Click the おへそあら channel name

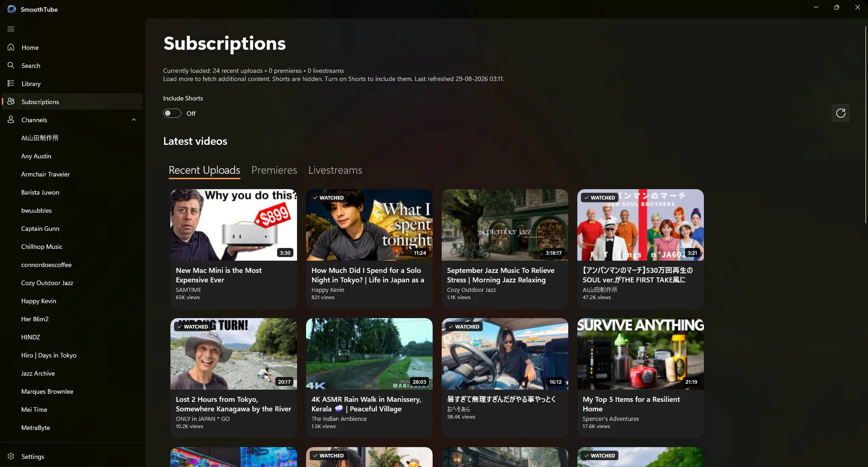point(458,409)
